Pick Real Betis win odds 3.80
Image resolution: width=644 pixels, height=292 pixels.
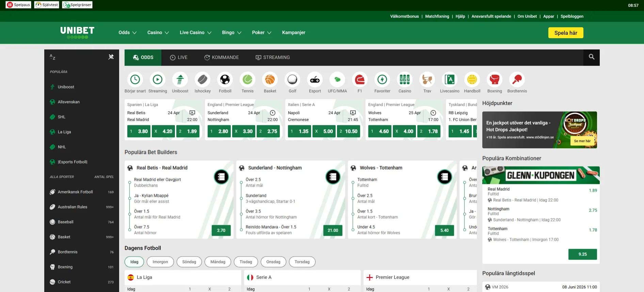139,131
